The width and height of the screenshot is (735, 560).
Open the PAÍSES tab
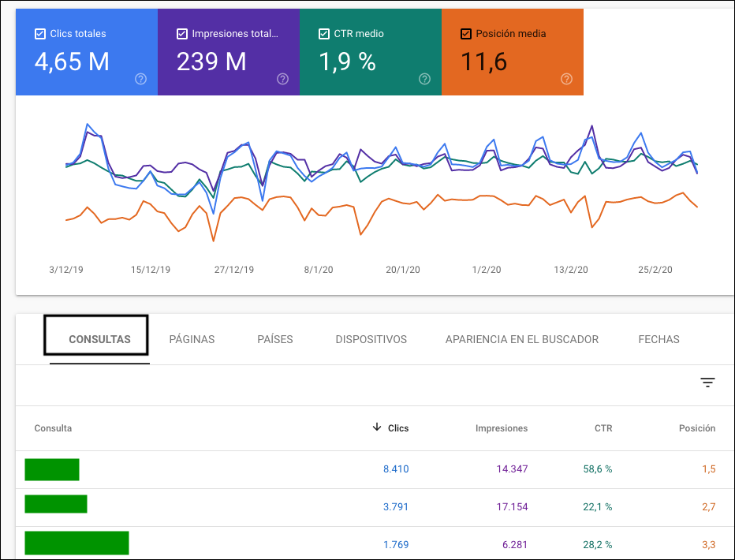tap(275, 339)
